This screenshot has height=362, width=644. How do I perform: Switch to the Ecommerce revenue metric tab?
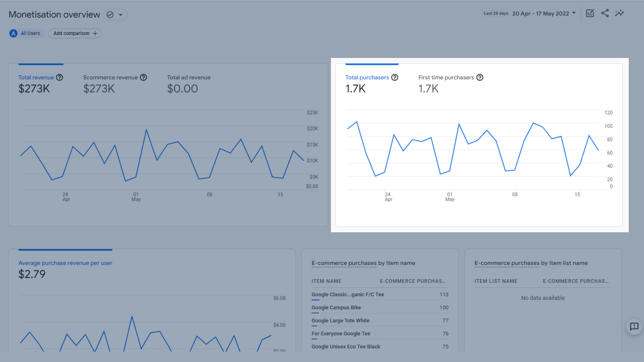tap(110, 77)
